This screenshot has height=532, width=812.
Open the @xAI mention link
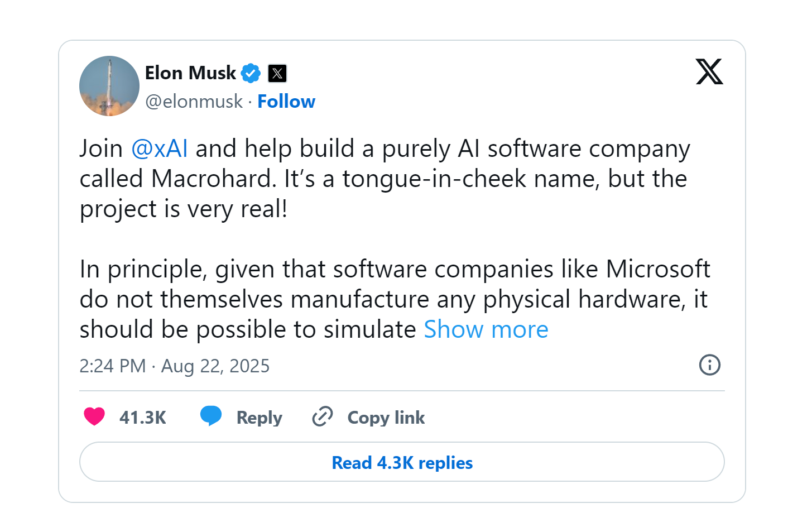(x=159, y=149)
